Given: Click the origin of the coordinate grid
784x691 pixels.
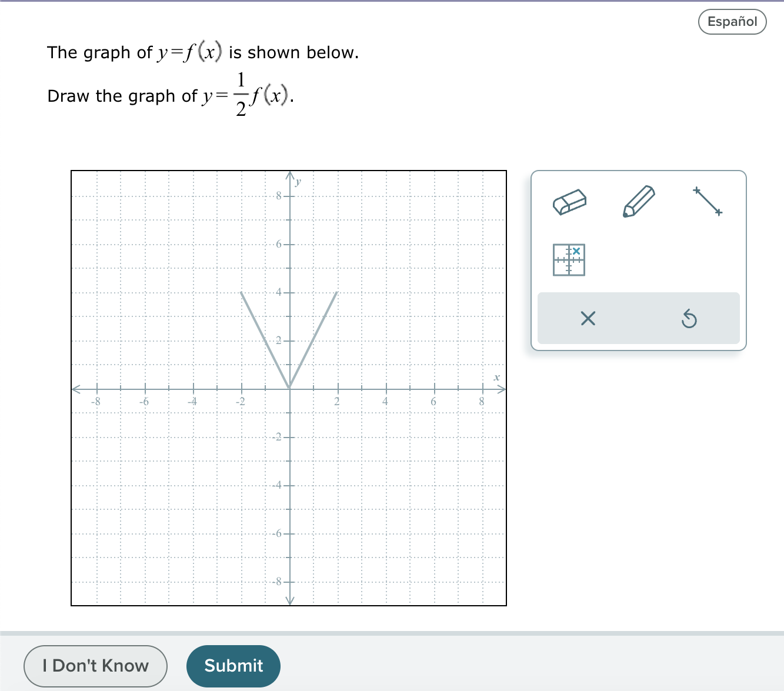Looking at the screenshot, I should (x=289, y=389).
